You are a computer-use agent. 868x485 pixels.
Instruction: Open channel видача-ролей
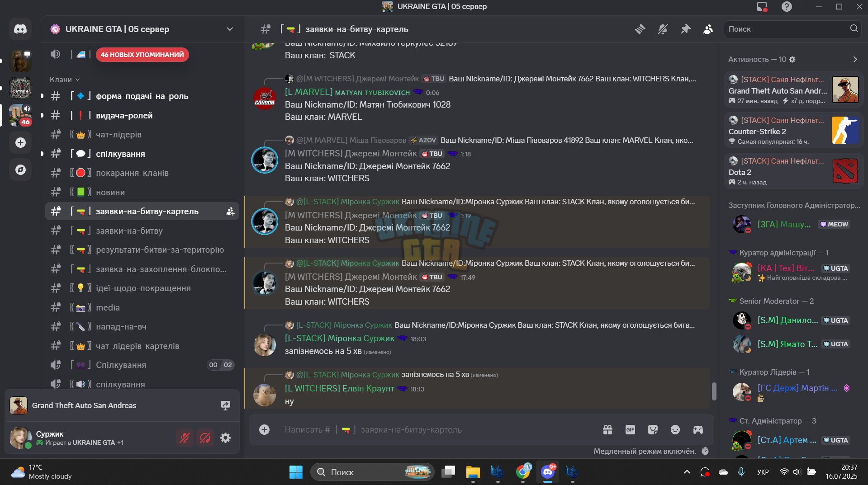(142, 116)
